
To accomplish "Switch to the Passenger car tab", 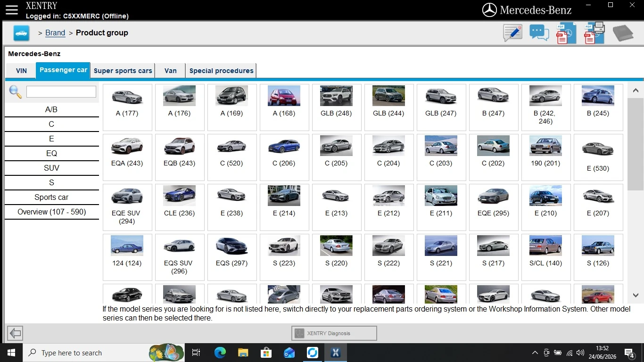I will tap(63, 70).
